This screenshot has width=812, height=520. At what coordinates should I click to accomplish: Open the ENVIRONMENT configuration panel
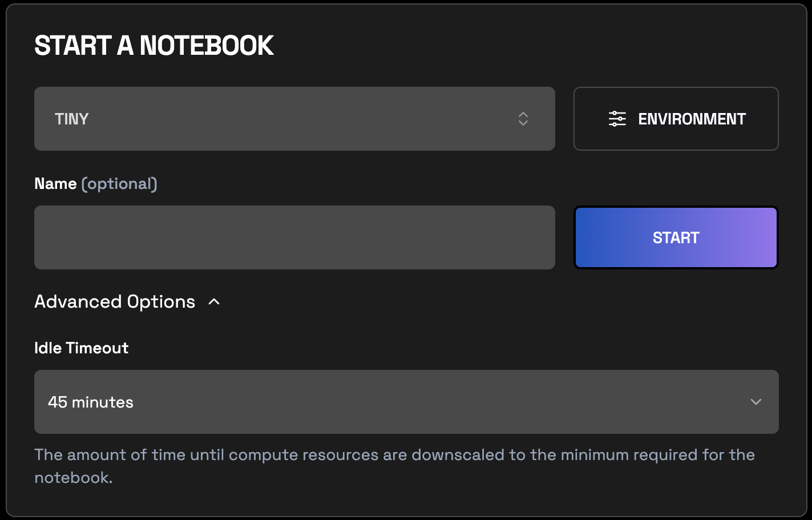[676, 119]
